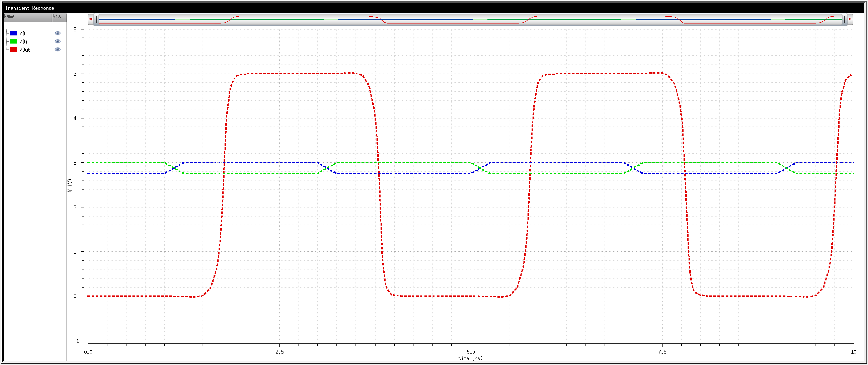Click the V (V) y-axis label

[x=70, y=185]
